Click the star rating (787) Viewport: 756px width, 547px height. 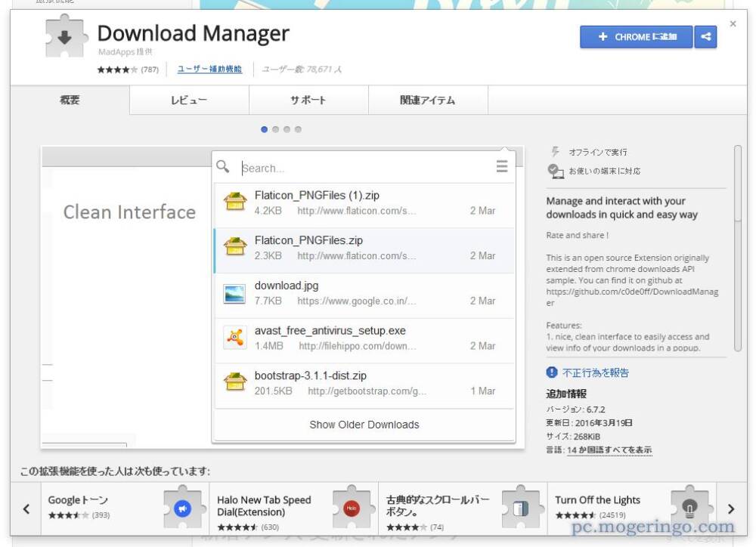point(128,70)
